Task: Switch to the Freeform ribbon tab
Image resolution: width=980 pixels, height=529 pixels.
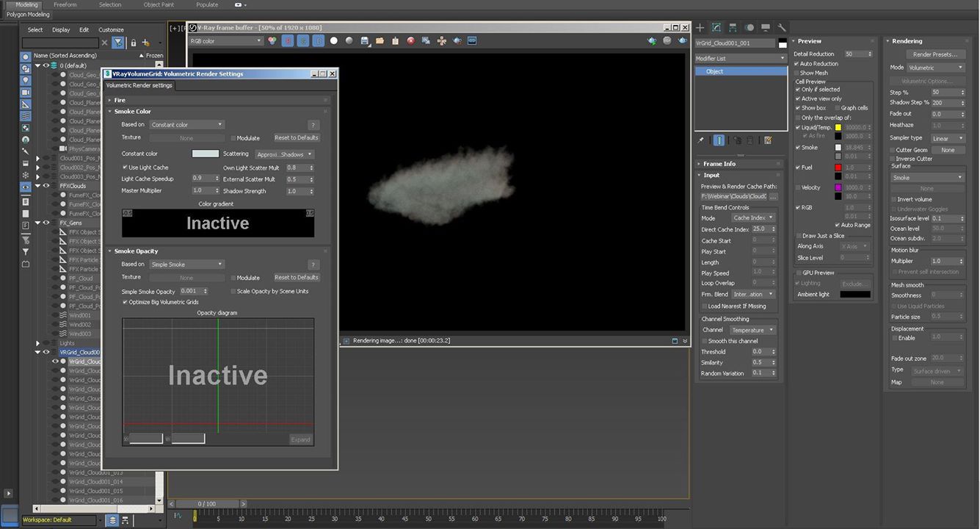Action: [65, 4]
